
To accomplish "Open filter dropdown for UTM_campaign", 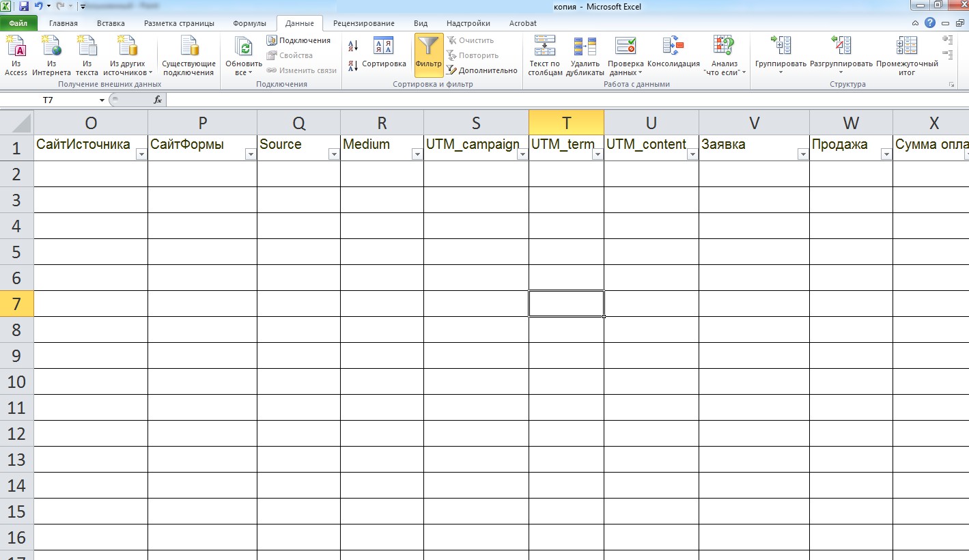I will tap(522, 155).
